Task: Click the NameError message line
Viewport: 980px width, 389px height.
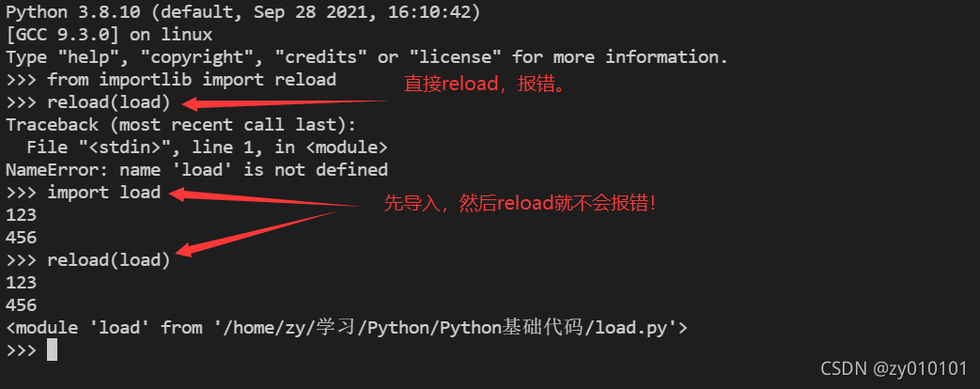Action: (x=196, y=170)
